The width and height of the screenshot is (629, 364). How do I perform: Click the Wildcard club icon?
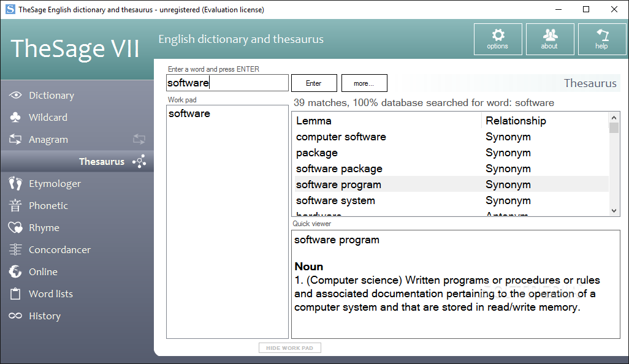click(x=15, y=118)
